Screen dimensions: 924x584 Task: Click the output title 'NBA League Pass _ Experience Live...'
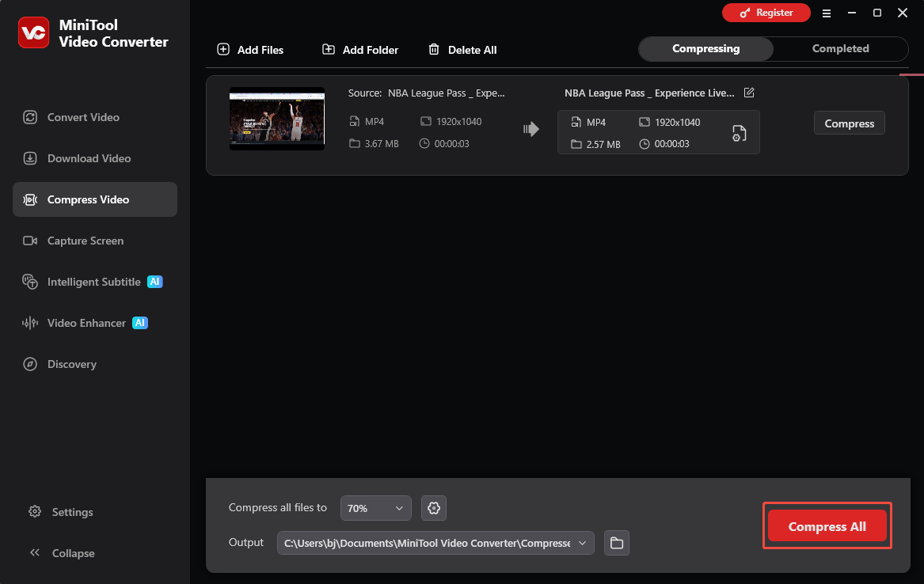tap(649, 93)
